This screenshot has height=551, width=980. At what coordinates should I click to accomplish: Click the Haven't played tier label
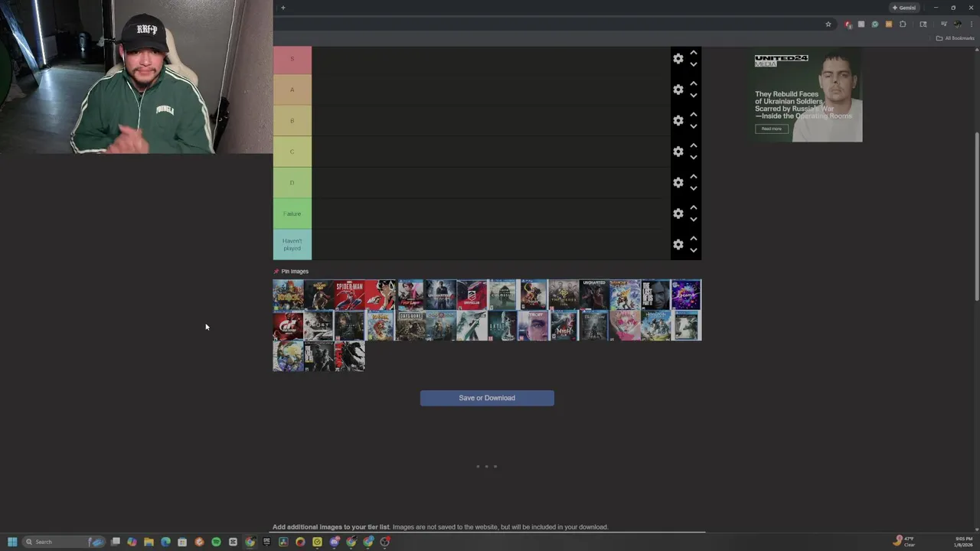[292, 244]
